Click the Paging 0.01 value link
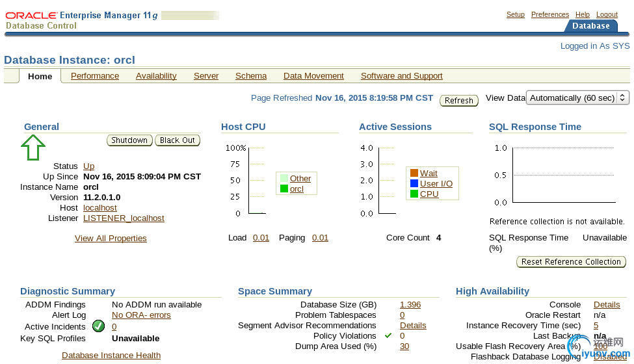Viewport: 634px width, 364px height. (x=320, y=237)
